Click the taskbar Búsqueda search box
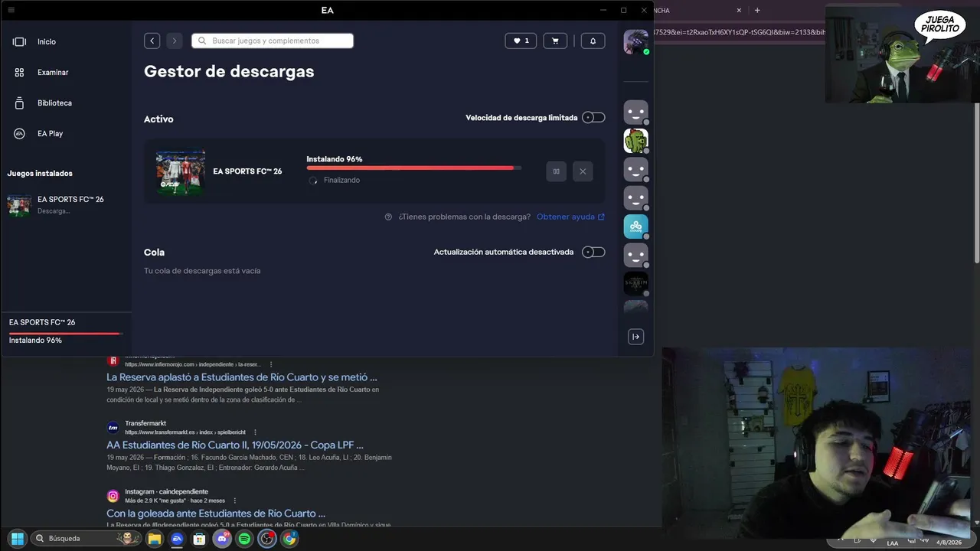Viewport: 980px width, 551px height. (x=85, y=538)
